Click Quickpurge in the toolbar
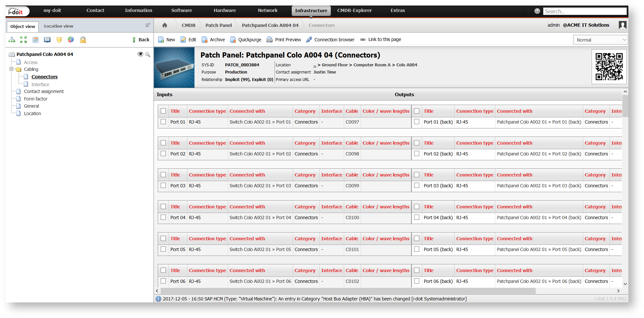The height and width of the screenshot is (318, 644). click(x=246, y=40)
